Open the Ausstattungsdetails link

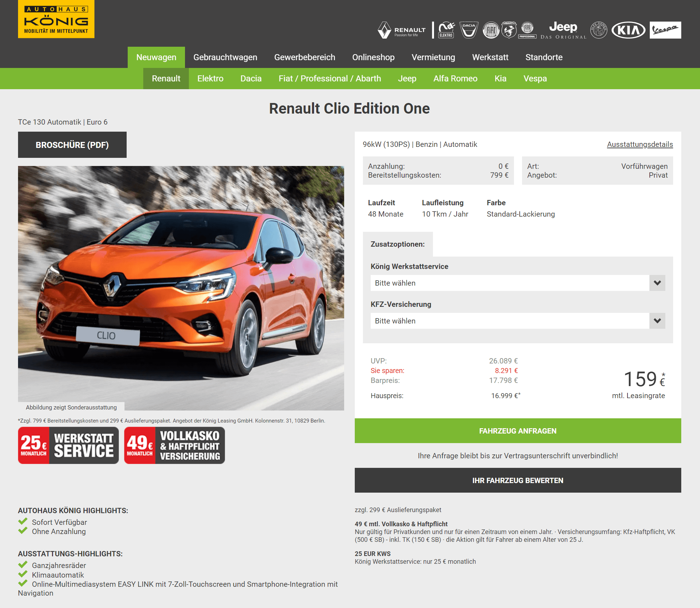tap(640, 144)
